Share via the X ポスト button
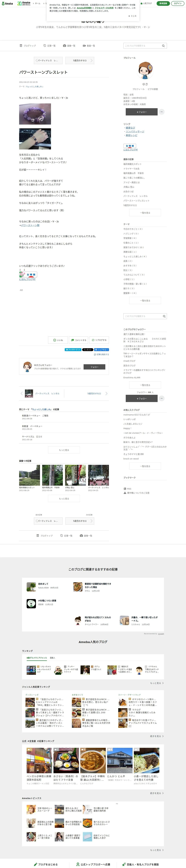 point(88,350)
